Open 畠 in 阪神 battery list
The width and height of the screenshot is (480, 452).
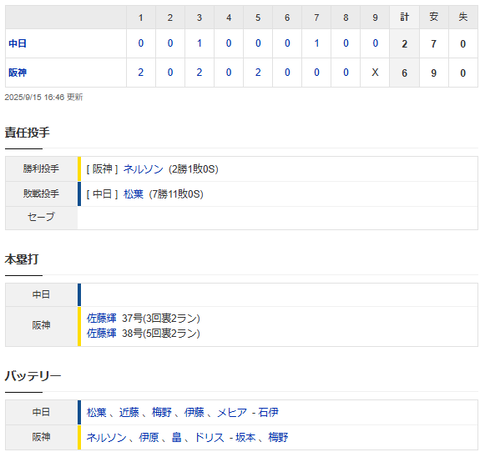pos(177,437)
